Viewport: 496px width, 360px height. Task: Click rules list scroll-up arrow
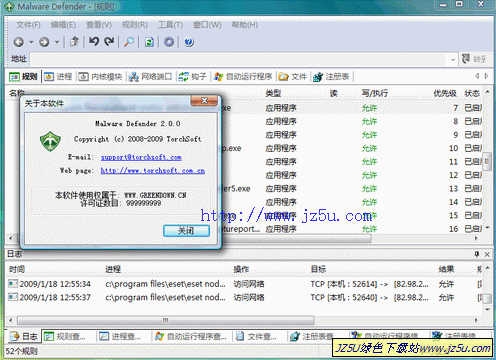pos(487,91)
